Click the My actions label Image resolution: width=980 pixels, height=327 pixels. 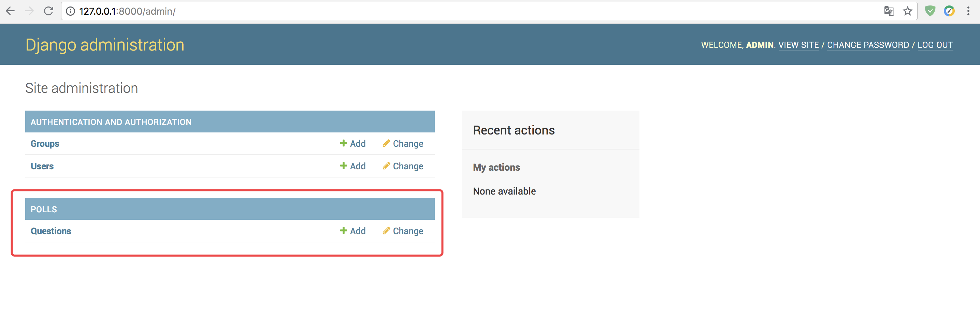pos(496,167)
